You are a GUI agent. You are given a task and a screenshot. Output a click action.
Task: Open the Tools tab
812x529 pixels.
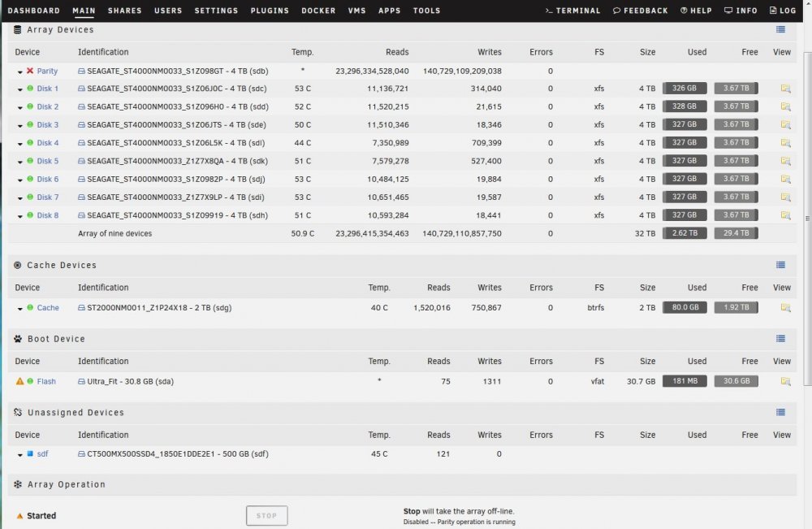(427, 11)
